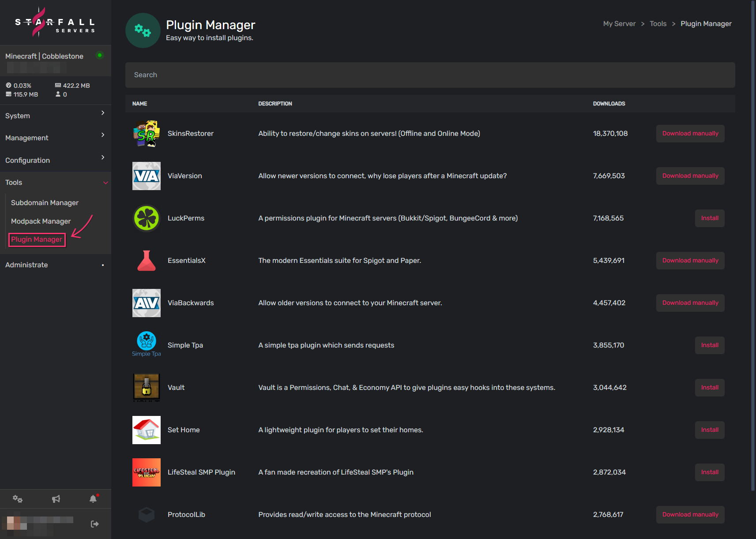Open the Administrate section

pos(55,265)
